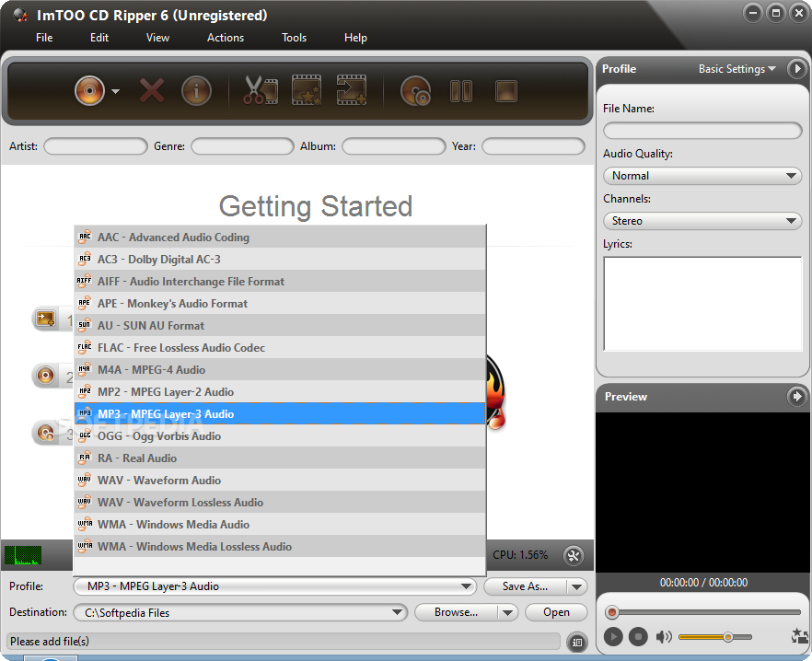Click the step 2 disc icon
This screenshot has height=661, width=812.
46,375
